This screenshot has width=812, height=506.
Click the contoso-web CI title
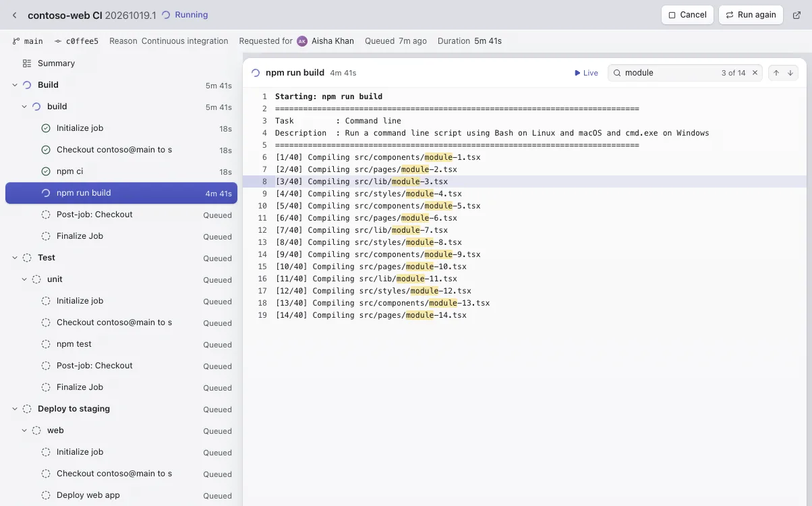pos(65,15)
